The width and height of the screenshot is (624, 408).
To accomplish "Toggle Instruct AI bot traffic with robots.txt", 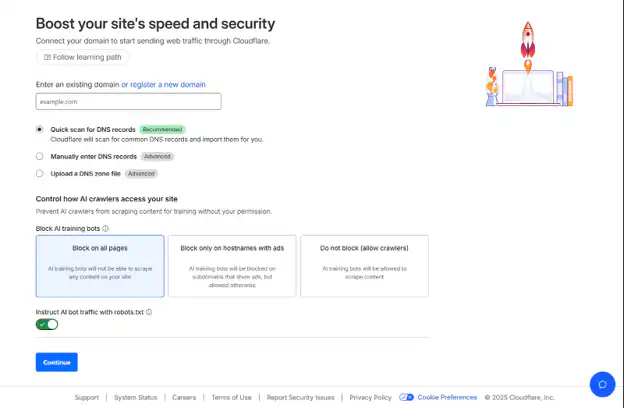I will point(47,324).
